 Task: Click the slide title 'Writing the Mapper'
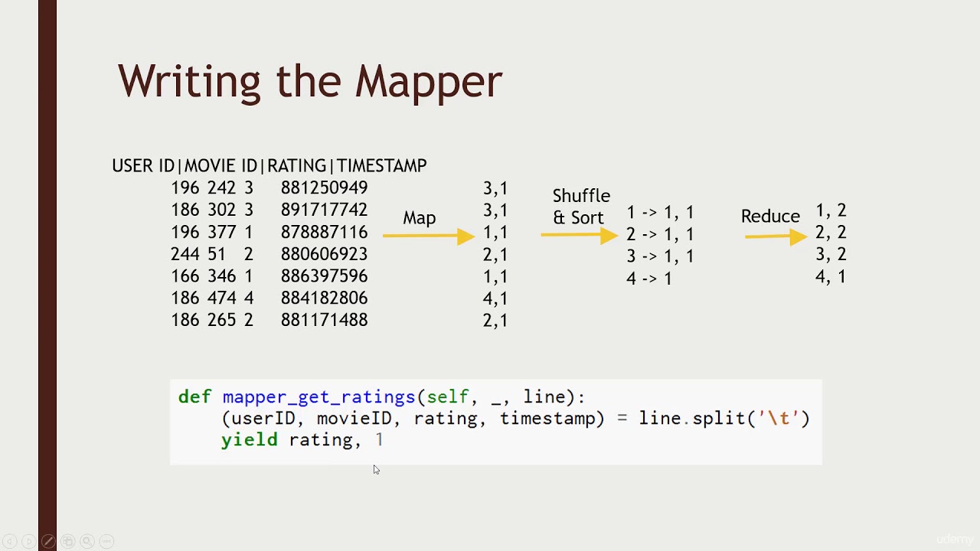pos(310,81)
